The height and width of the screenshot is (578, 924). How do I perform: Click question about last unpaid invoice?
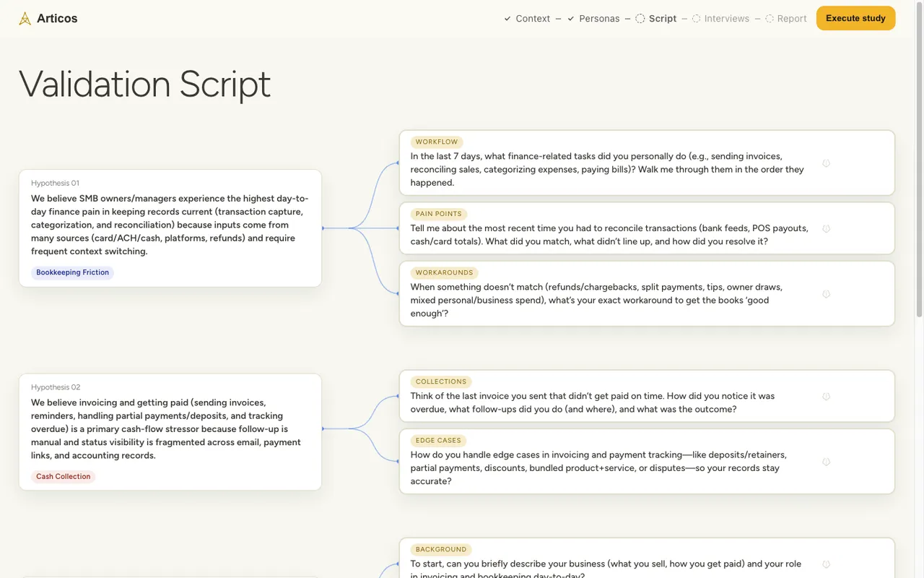point(593,402)
